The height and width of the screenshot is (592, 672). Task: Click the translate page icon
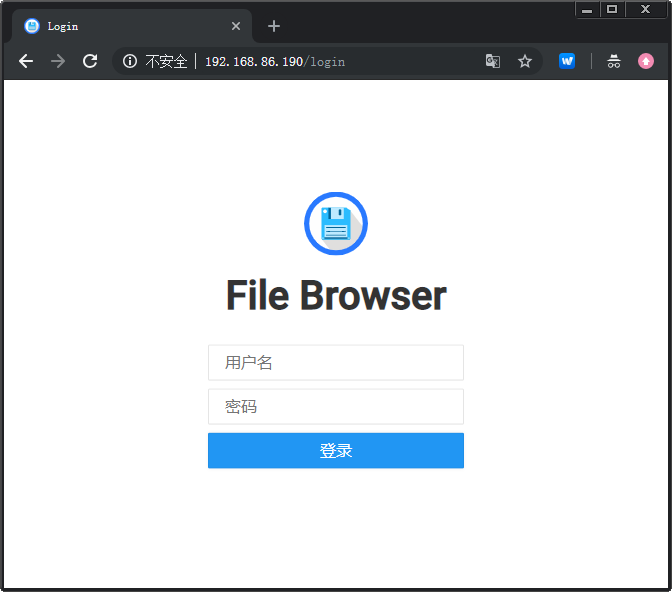click(493, 61)
